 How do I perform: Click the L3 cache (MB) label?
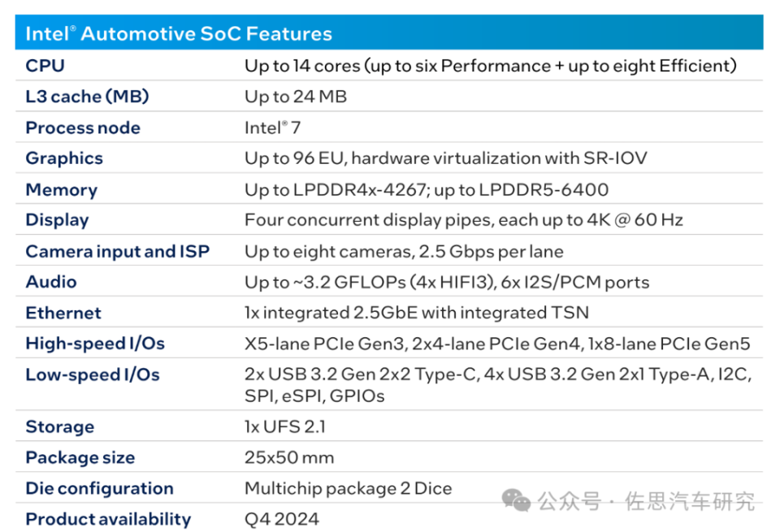(87, 97)
